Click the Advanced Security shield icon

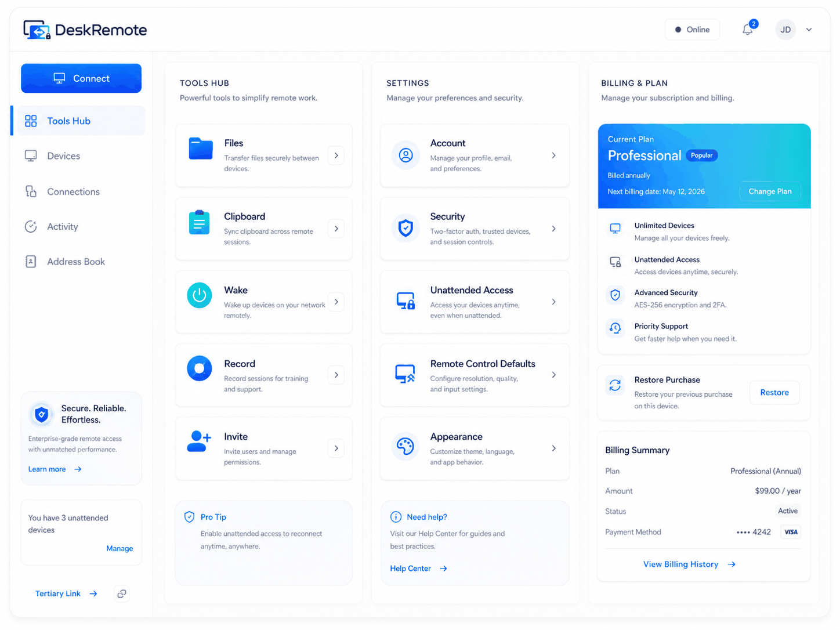(x=615, y=295)
